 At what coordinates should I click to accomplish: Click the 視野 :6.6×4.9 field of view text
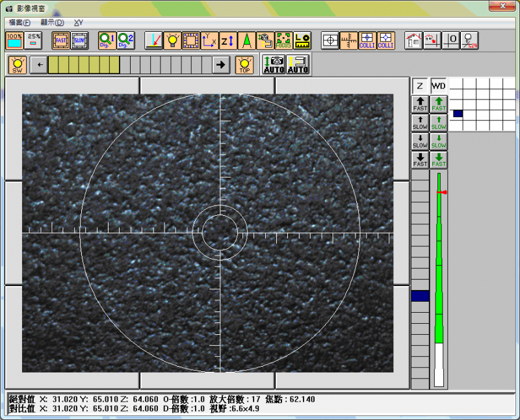pyautogui.click(x=234, y=409)
